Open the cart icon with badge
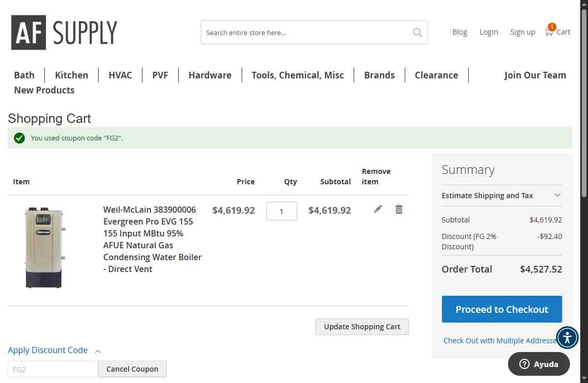The width and height of the screenshot is (588, 383). pos(557,31)
